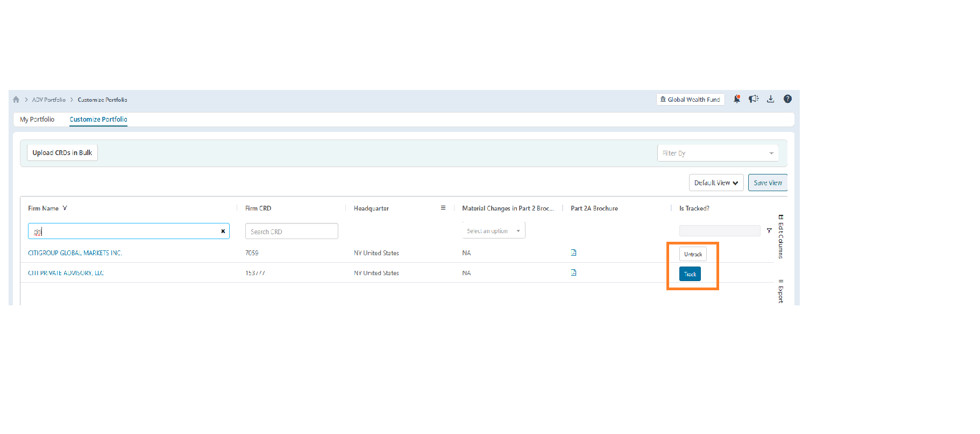Open Headquarter column menu icon
The image size is (980, 434).
coord(443,208)
